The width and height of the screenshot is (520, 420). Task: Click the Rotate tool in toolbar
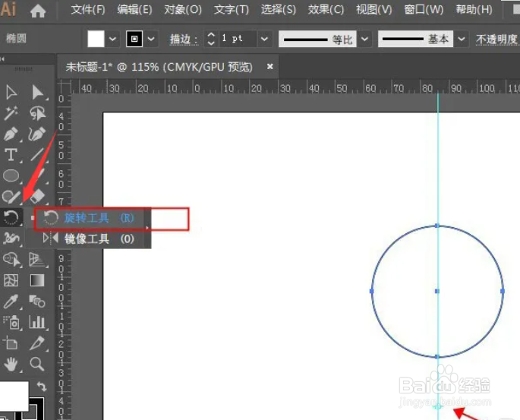click(11, 218)
